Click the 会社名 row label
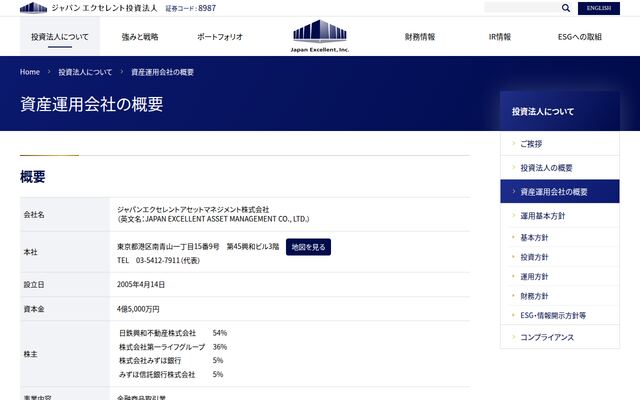The height and width of the screenshot is (400, 640). tap(34, 215)
